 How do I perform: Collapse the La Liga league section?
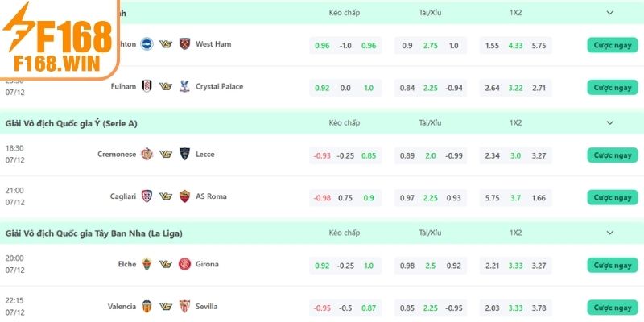[609, 233]
